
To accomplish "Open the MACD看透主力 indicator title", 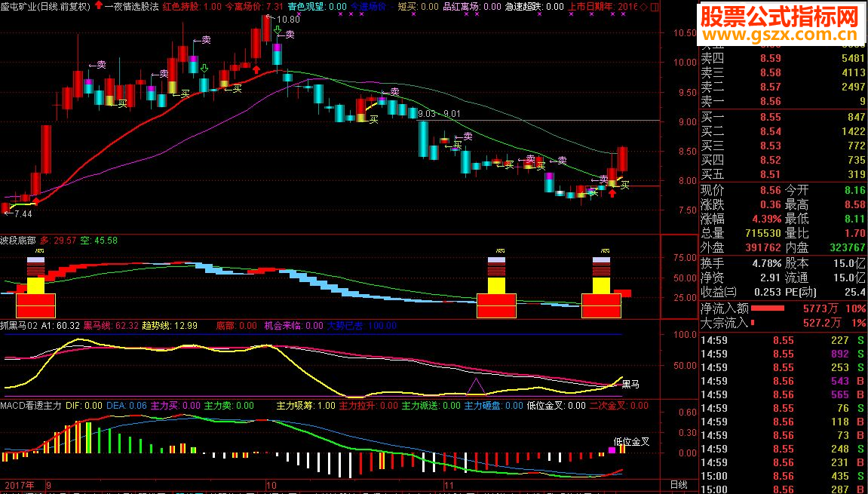I will pyautogui.click(x=30, y=406).
